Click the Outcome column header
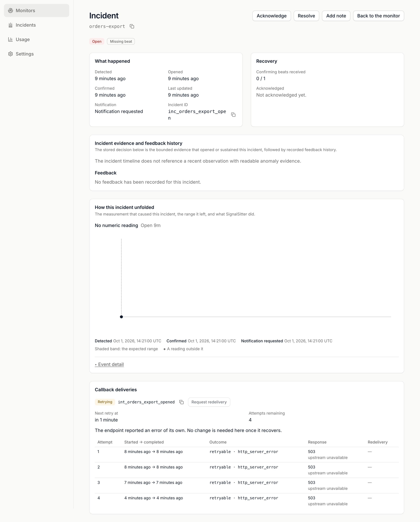This screenshot has width=420, height=522. click(218, 442)
